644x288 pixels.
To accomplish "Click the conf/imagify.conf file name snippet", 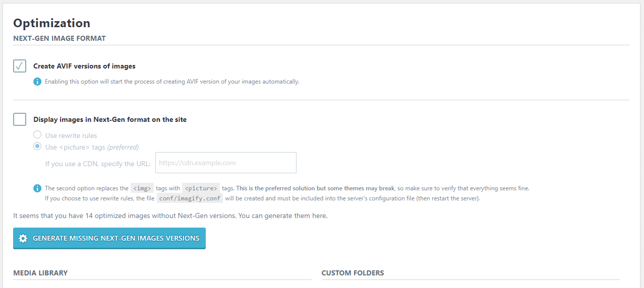I will pos(190,198).
